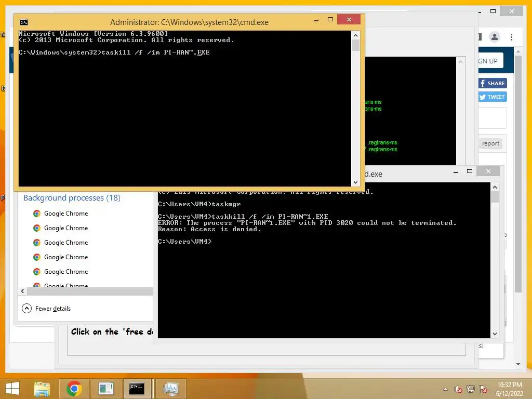Click 'Click on the free' text on webpage

coord(112,331)
